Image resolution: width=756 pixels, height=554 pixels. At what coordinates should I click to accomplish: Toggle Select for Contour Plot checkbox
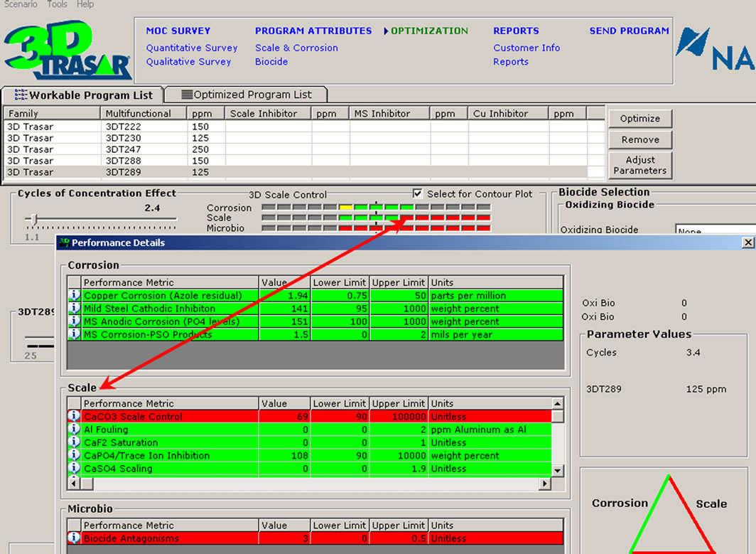418,193
